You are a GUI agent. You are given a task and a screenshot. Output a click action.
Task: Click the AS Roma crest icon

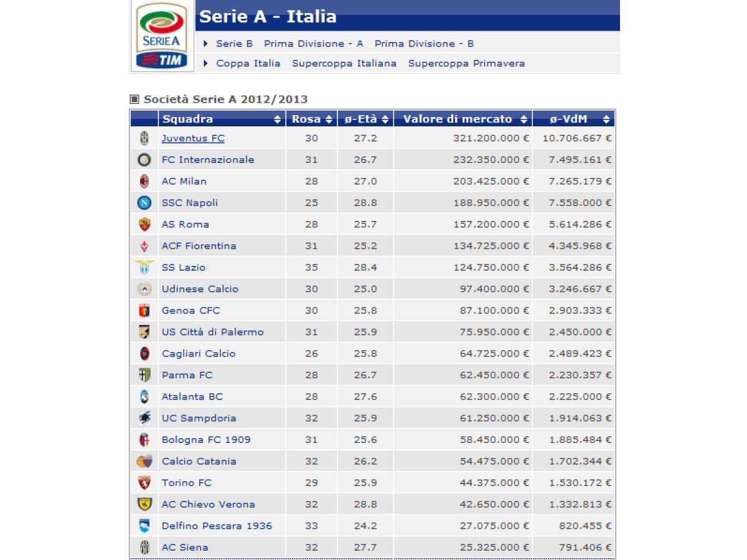click(x=144, y=225)
